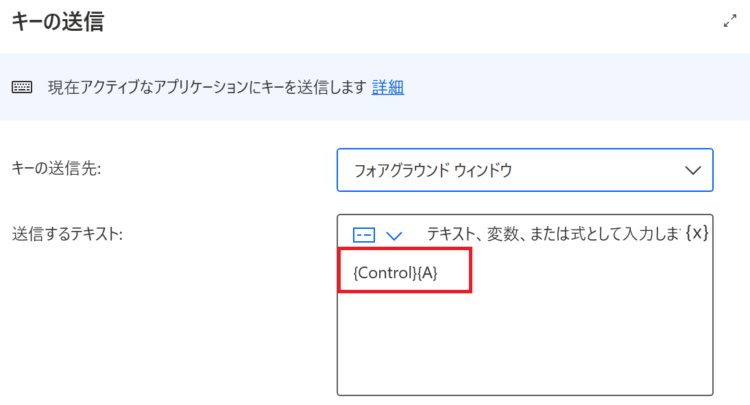Click the {A} key token
This screenshot has width=750, height=405.
(x=428, y=273)
